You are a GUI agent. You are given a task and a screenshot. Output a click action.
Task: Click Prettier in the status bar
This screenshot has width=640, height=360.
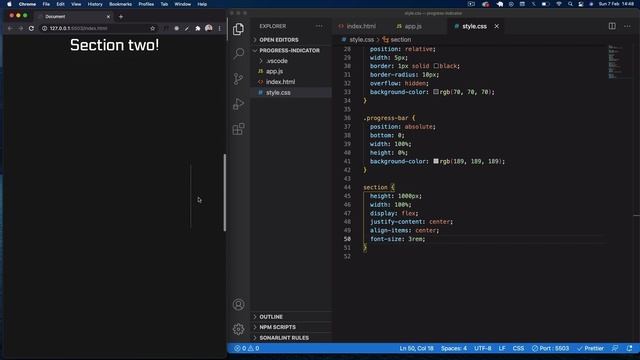590,348
